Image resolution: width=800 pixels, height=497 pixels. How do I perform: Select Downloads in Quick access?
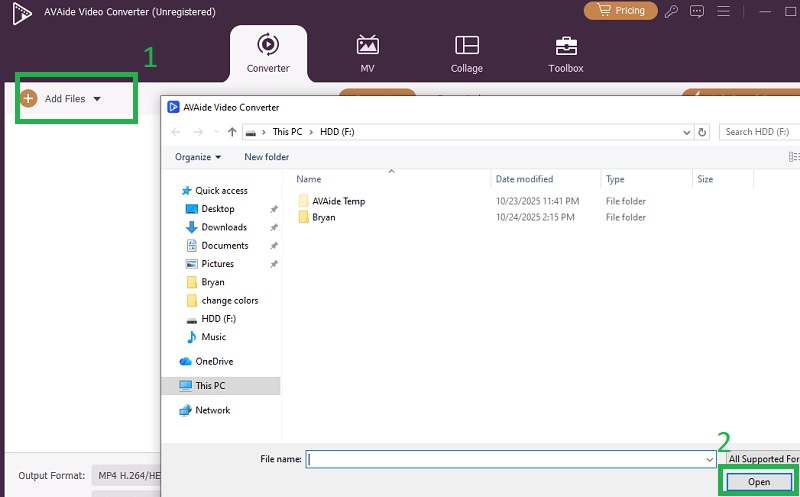click(223, 227)
